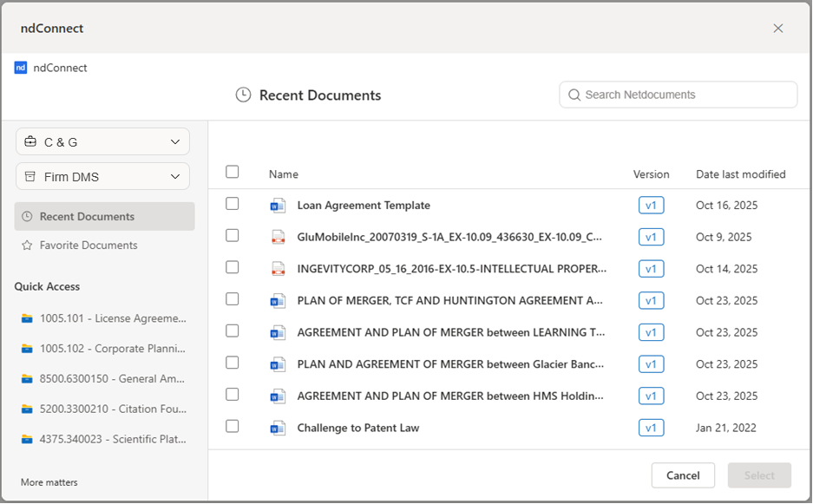Check the GluMobileInc document checkbox
The width and height of the screenshot is (813, 504).
233,235
